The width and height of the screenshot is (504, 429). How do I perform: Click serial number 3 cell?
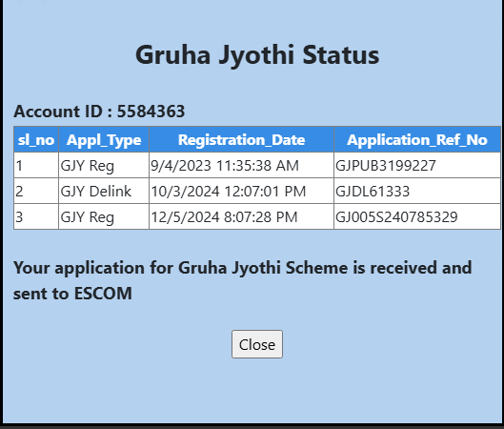click(36, 216)
